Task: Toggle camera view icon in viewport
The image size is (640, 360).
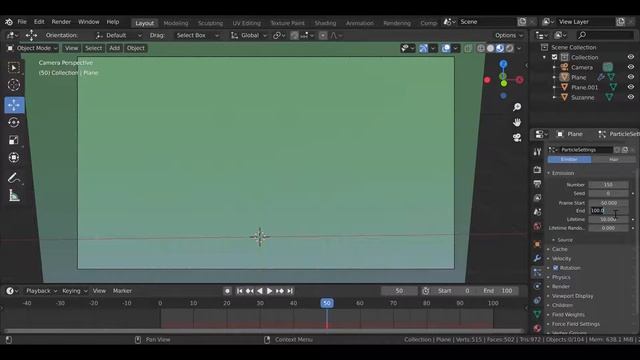Action: pyautogui.click(x=517, y=138)
